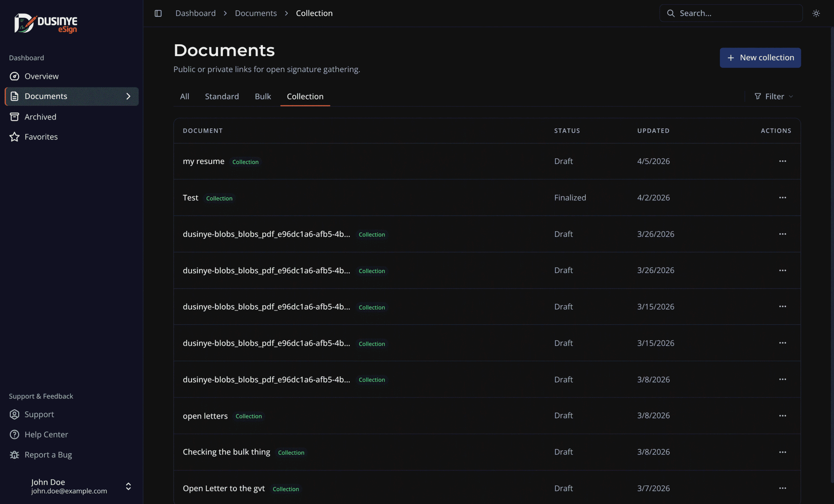Click the Dusinye eSign logo
This screenshot has height=504, width=834.
46,23
